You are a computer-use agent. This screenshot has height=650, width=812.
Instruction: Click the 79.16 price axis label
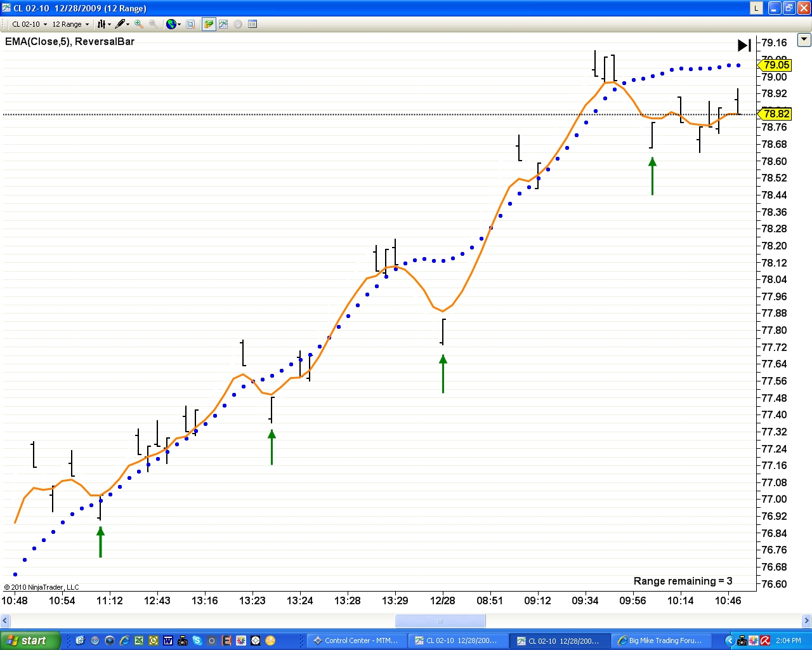pos(774,43)
